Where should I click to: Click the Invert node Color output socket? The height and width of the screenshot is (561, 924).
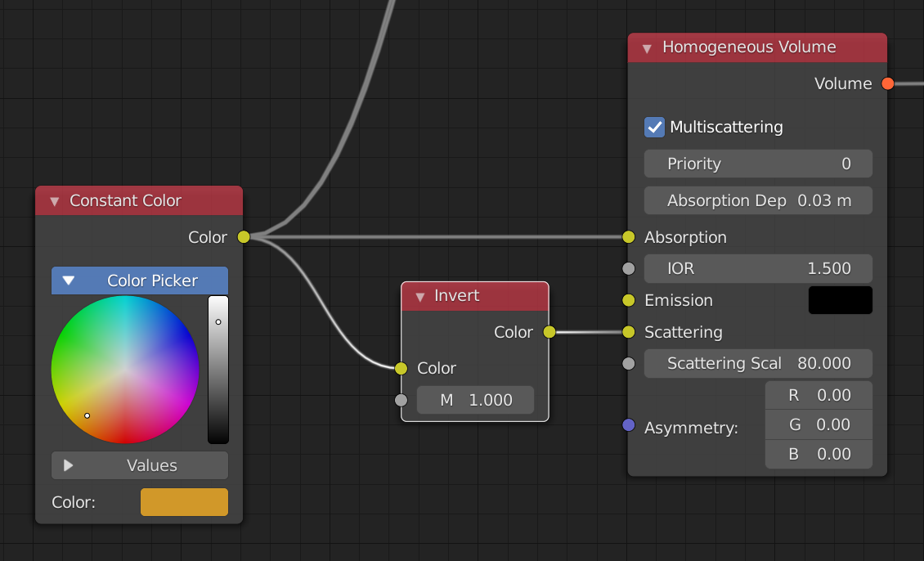(x=549, y=332)
